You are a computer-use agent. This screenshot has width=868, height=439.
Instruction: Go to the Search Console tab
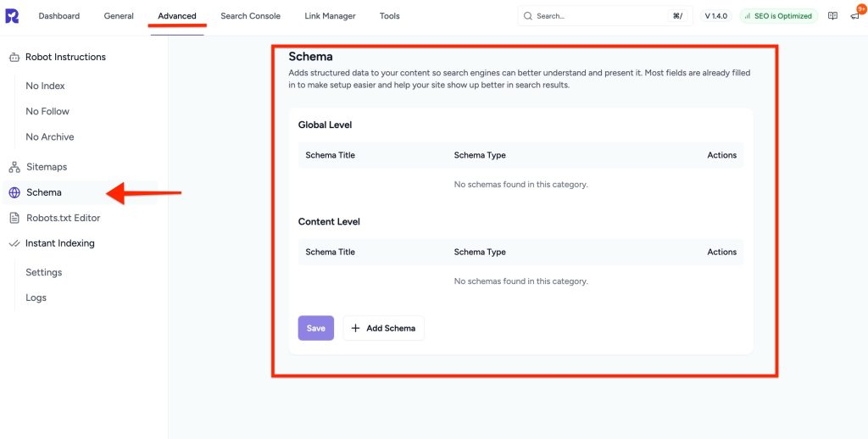pos(250,16)
